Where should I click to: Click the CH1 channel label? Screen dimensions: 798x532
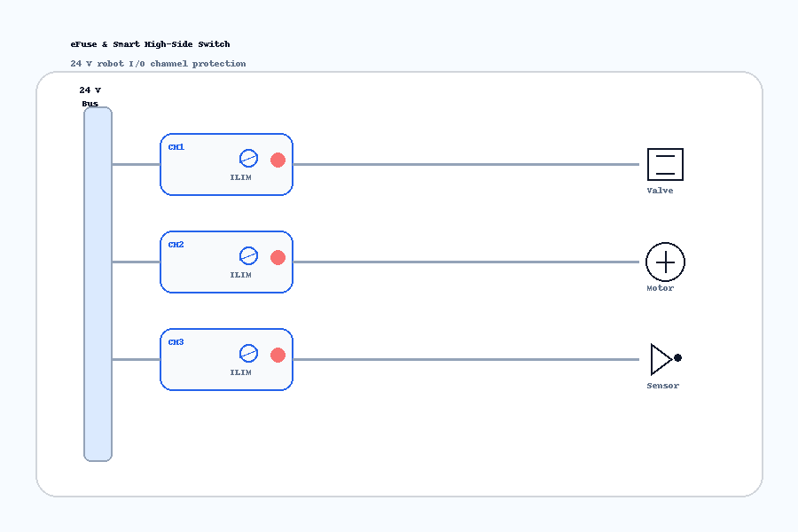176,147
